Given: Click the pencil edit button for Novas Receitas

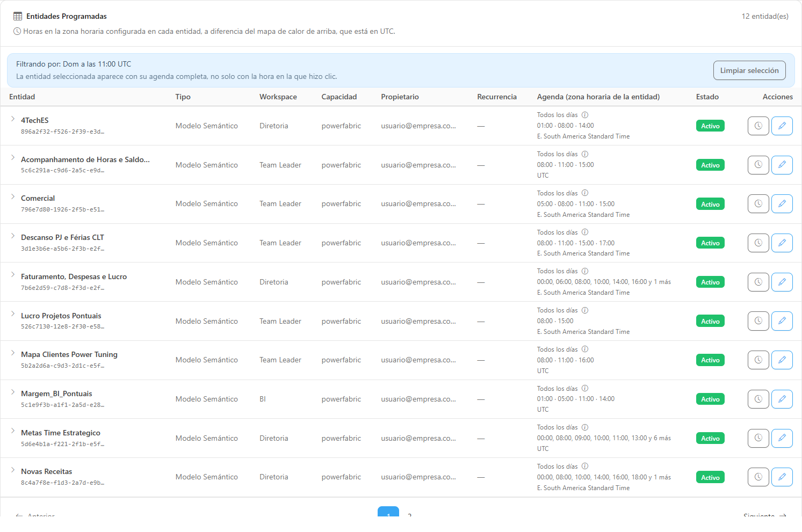Looking at the screenshot, I should pyautogui.click(x=782, y=477).
